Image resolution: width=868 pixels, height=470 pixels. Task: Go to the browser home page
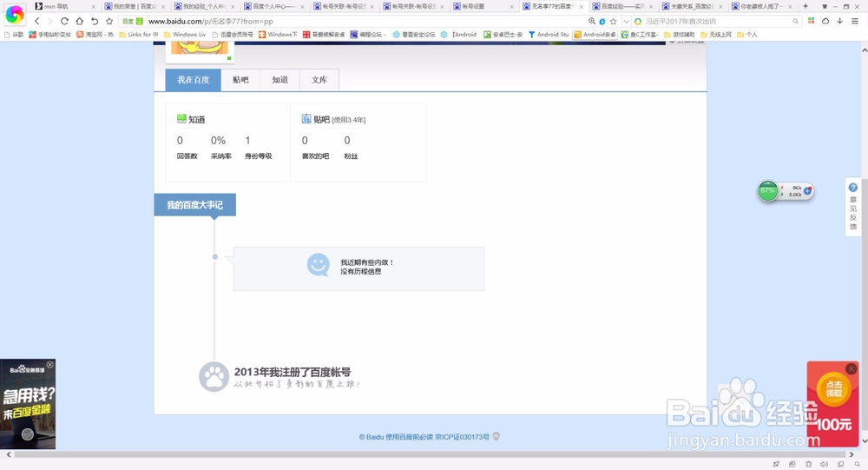click(x=79, y=21)
